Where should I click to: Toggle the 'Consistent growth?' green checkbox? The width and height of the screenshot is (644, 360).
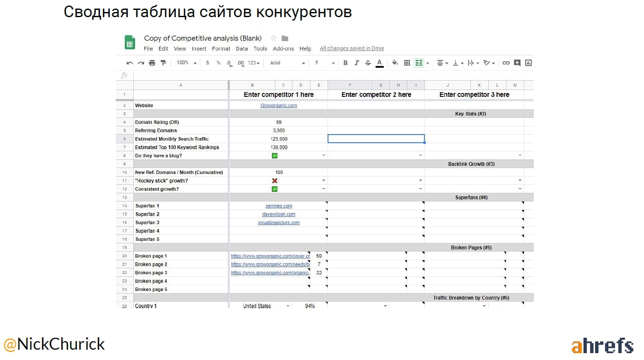click(x=275, y=189)
